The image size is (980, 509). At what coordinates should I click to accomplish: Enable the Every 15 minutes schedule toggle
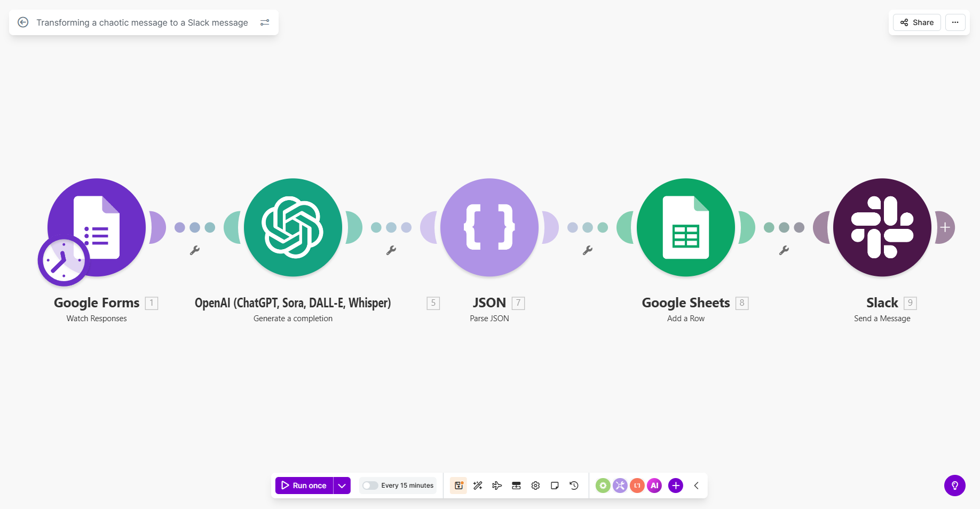(x=370, y=486)
